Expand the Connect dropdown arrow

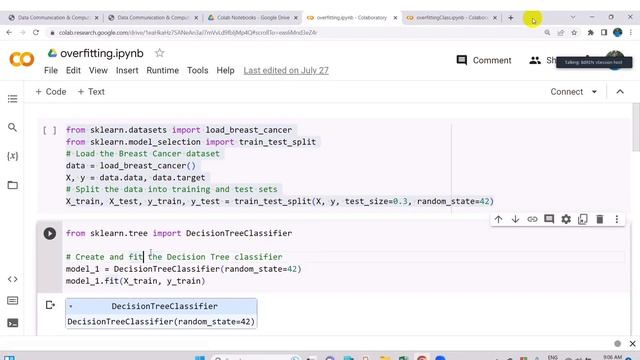594,92
